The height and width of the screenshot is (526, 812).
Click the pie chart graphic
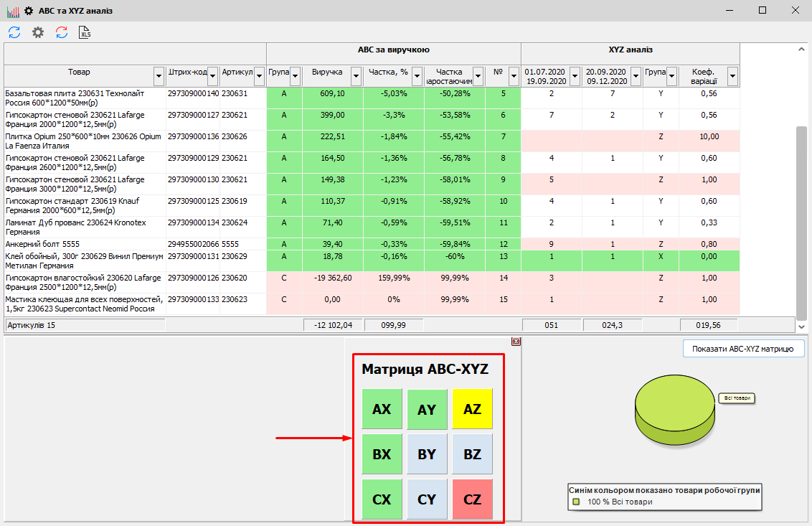(x=676, y=403)
